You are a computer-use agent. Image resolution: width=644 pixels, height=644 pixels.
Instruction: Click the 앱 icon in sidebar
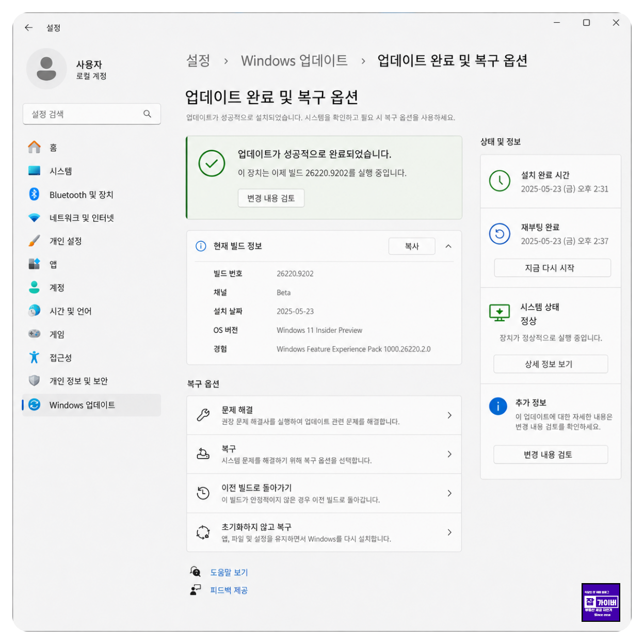click(x=34, y=264)
